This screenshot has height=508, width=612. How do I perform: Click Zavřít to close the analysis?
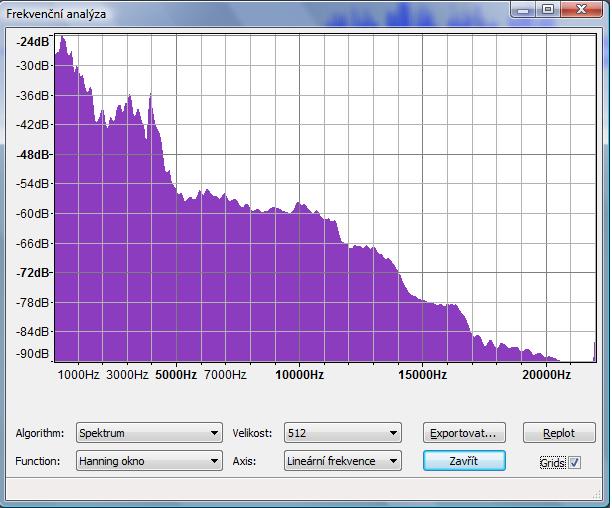coord(463,461)
